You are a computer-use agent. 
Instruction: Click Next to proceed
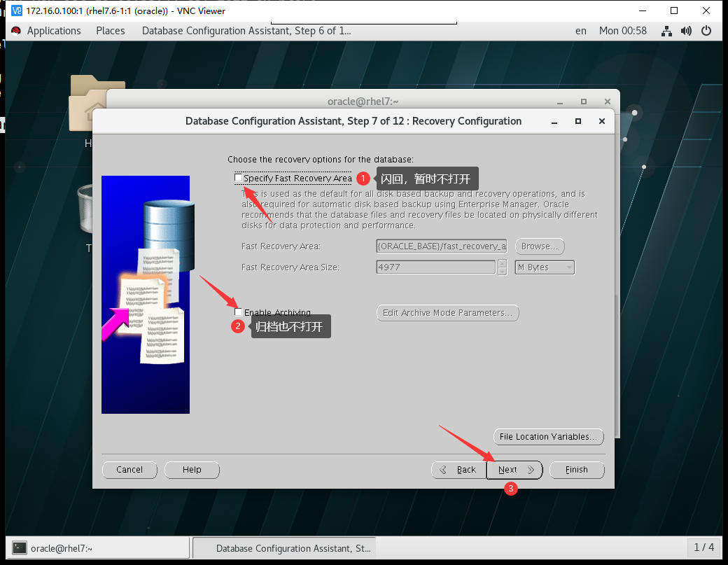click(x=514, y=470)
